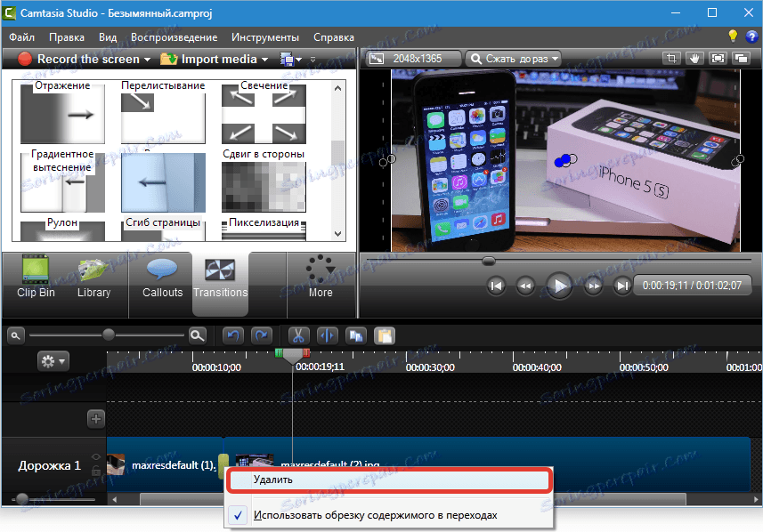Select the Отражение transition thumbnail

coord(63,114)
